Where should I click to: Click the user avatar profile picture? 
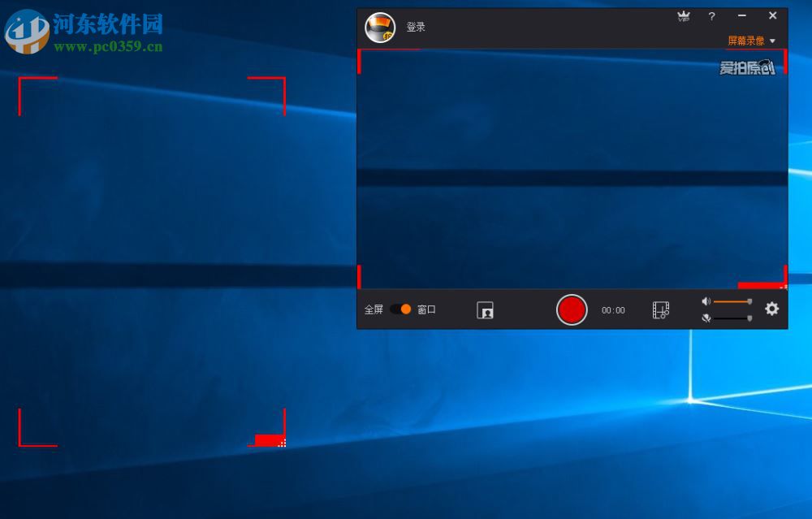tap(380, 28)
